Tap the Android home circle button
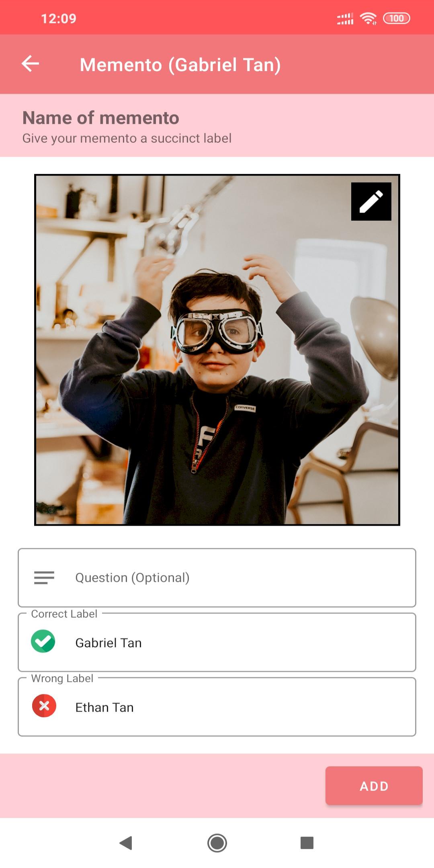Image resolution: width=434 pixels, height=868 pixels. (x=217, y=843)
